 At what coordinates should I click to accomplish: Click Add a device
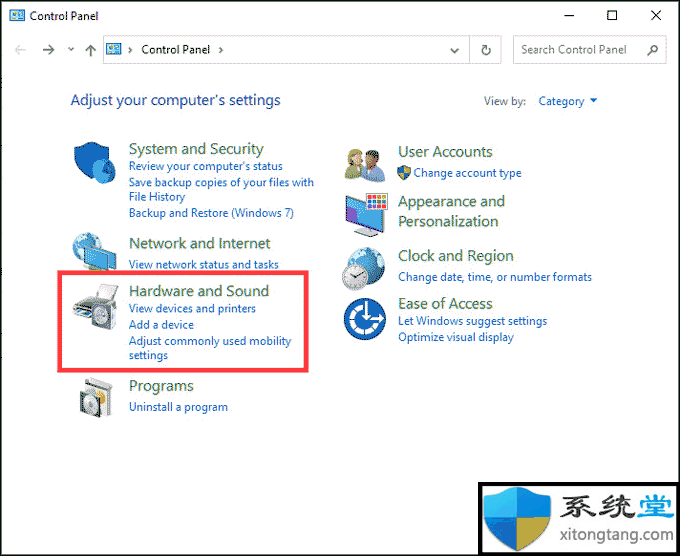coord(161,325)
